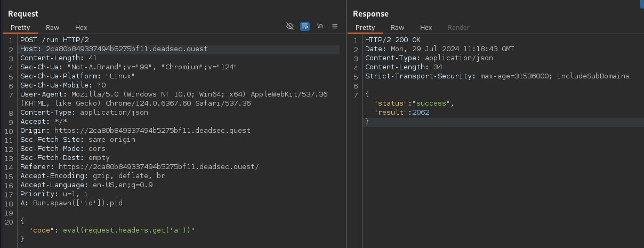Click the Host header line in the request
This screenshot has width=644, height=248.
(x=114, y=49)
